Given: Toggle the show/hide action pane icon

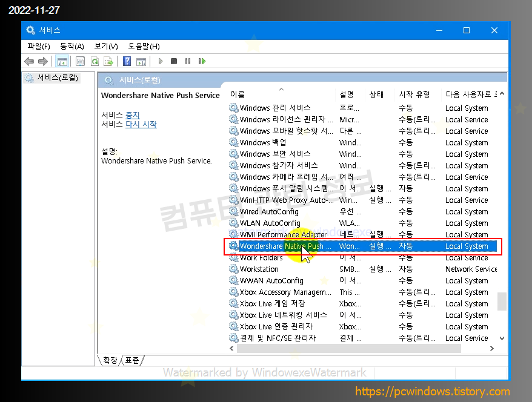Looking at the screenshot, I should (141, 61).
